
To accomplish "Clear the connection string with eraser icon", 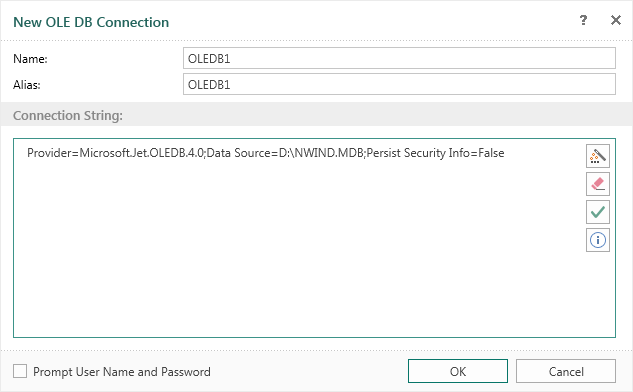I will tap(597, 184).
